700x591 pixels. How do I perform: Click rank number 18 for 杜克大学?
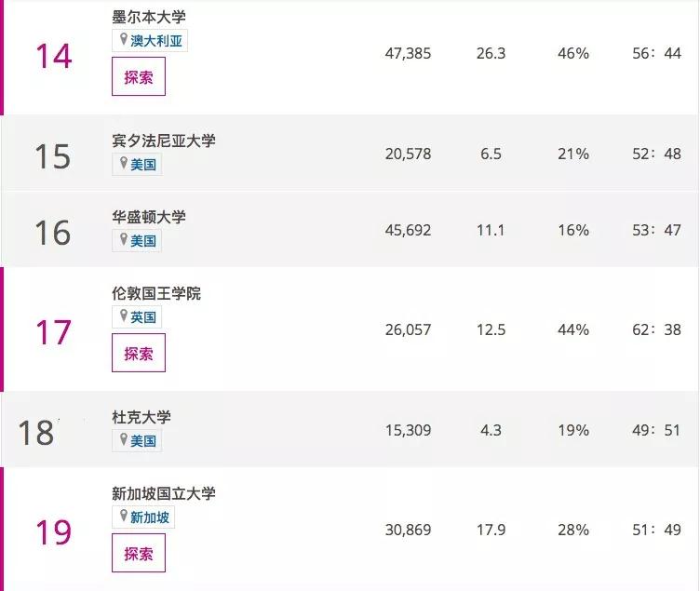[x=37, y=433]
